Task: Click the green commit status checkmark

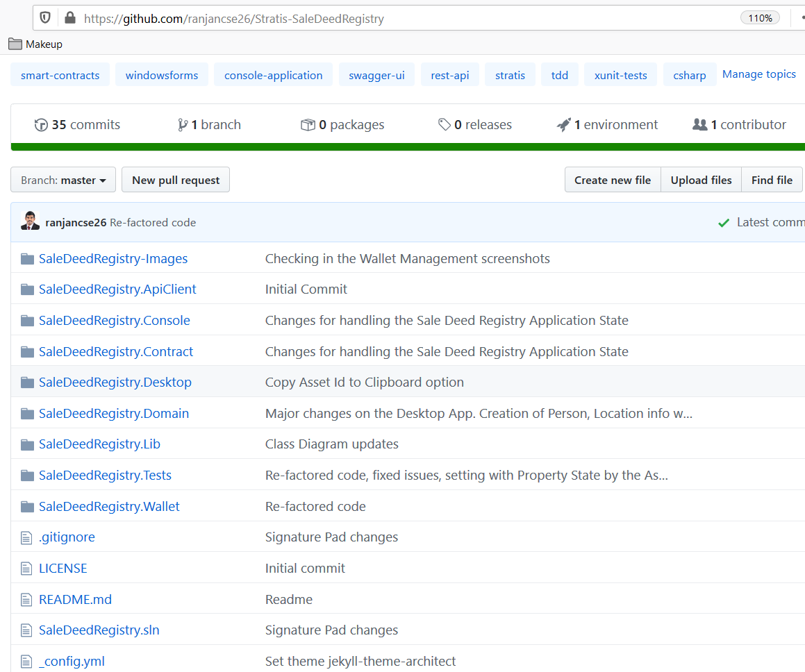Action: pyautogui.click(x=723, y=223)
